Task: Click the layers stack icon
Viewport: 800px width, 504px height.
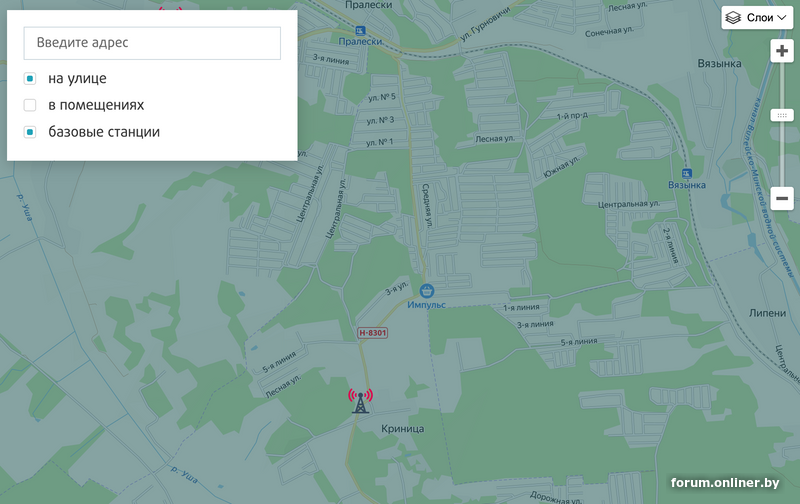Action: pos(733,18)
